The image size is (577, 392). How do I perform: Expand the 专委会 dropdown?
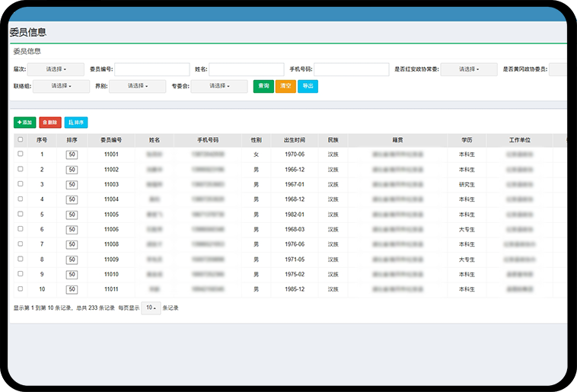click(219, 86)
